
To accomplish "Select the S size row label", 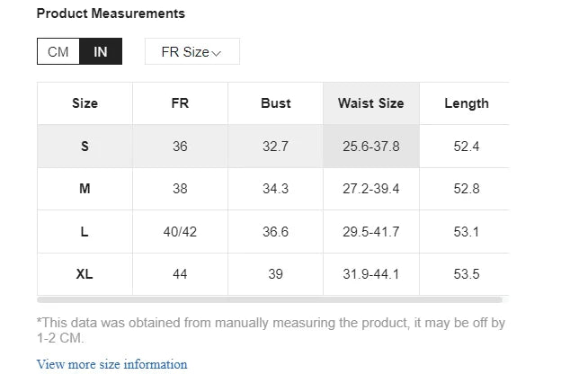I will point(85,146).
